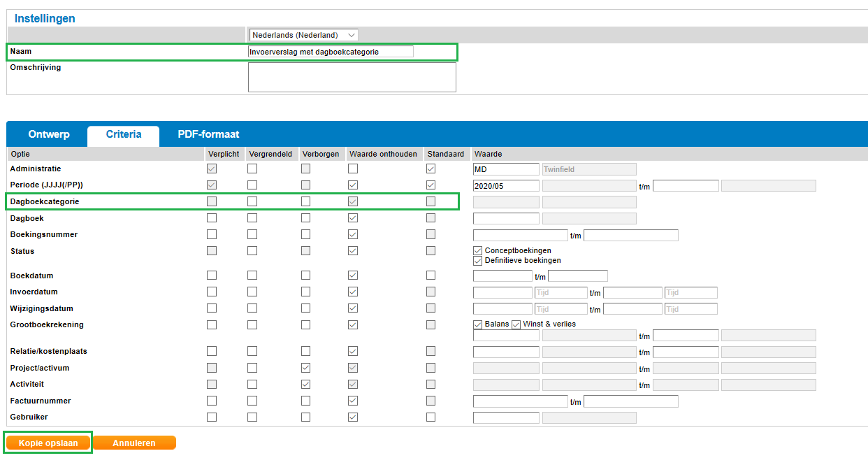Viewport: 868px width, 458px height.
Task: Uncheck Verborgen for Project/activum row
Action: pos(306,368)
